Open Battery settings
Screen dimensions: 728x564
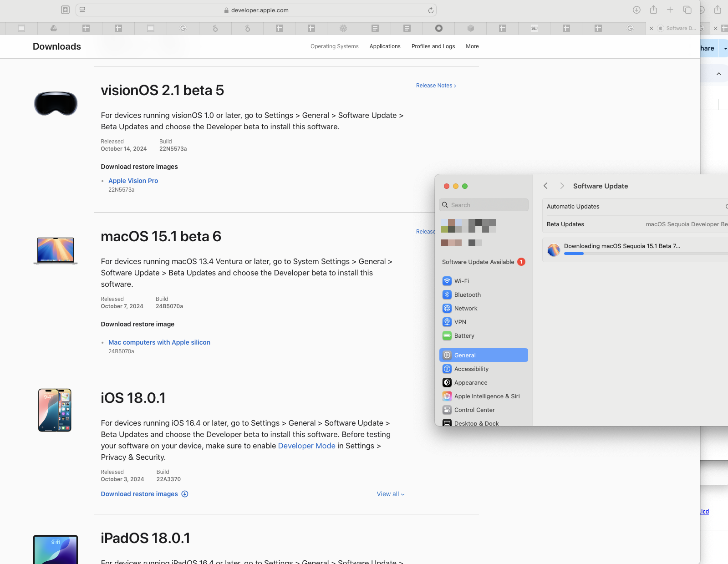tap(484, 335)
